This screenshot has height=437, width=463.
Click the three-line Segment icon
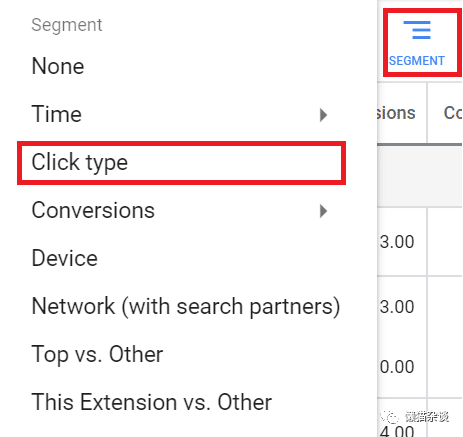point(417,30)
